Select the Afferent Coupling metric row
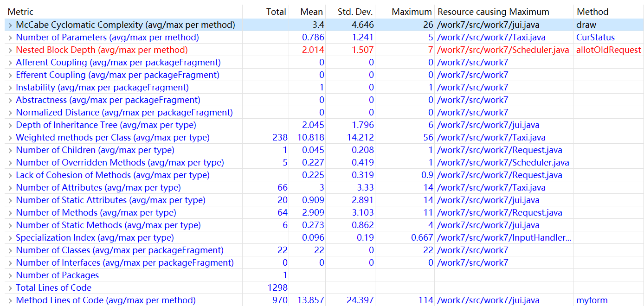The height and width of the screenshot is (306, 644). point(118,63)
